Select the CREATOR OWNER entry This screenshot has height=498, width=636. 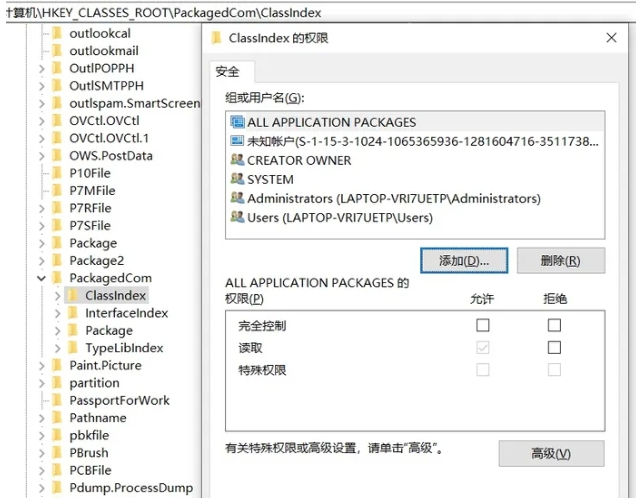[x=415, y=160]
